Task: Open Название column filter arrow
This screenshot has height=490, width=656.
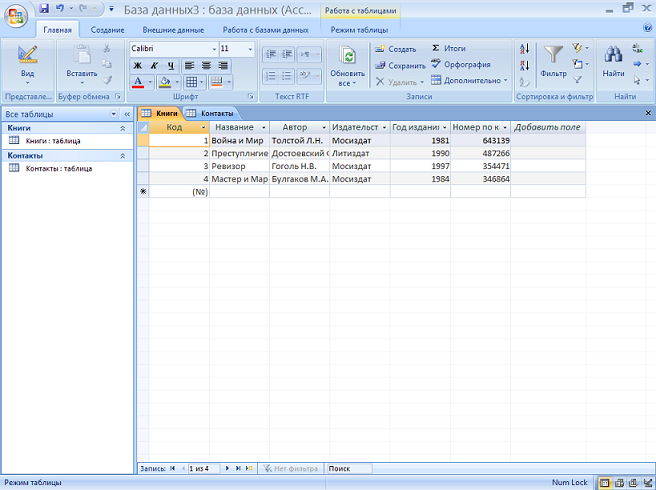Action: point(264,128)
